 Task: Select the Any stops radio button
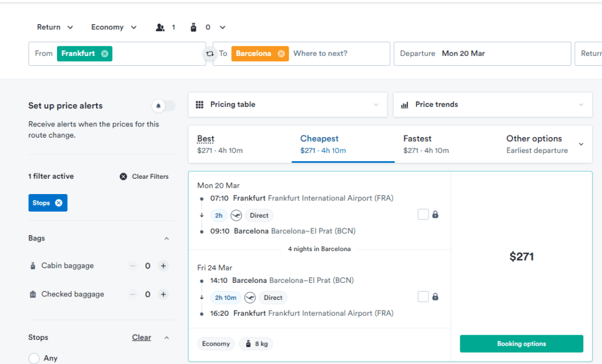[34, 358]
